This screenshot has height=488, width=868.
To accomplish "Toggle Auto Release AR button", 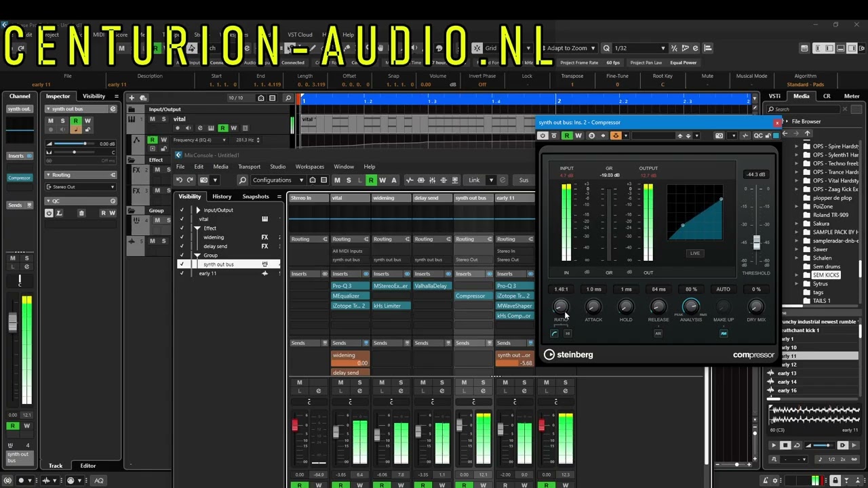I will (x=658, y=333).
